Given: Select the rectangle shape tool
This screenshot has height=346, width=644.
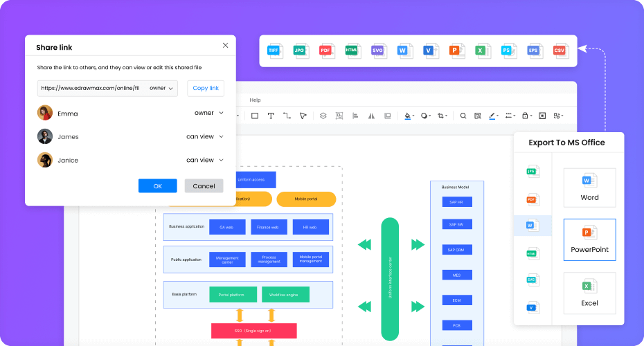Looking at the screenshot, I should point(255,116).
